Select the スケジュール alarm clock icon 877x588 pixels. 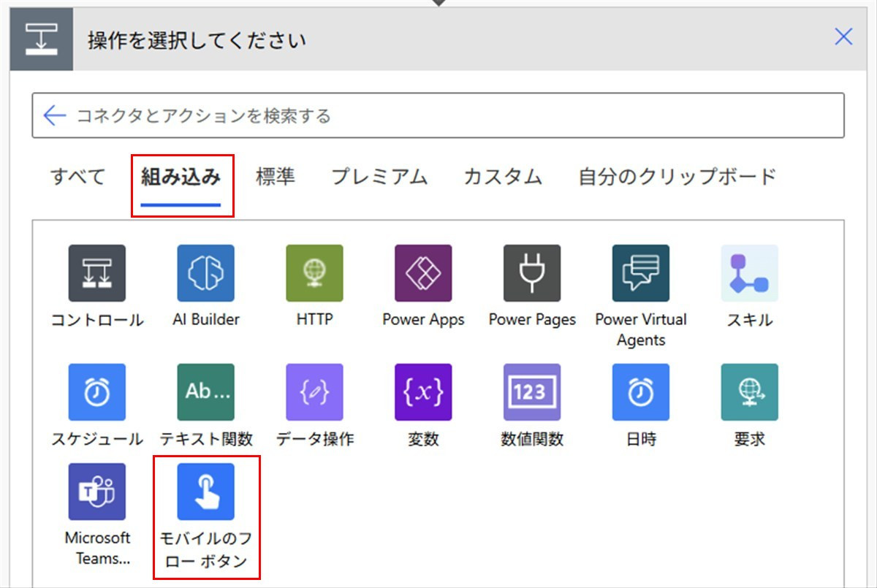coord(97,392)
